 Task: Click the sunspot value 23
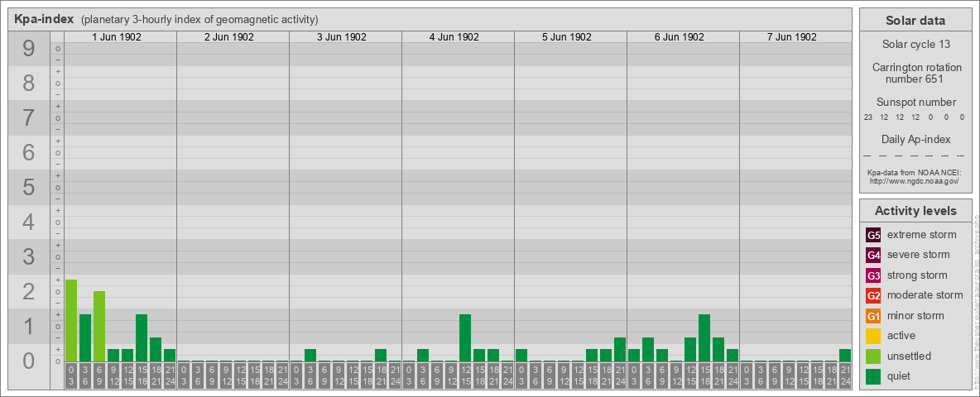(x=868, y=117)
